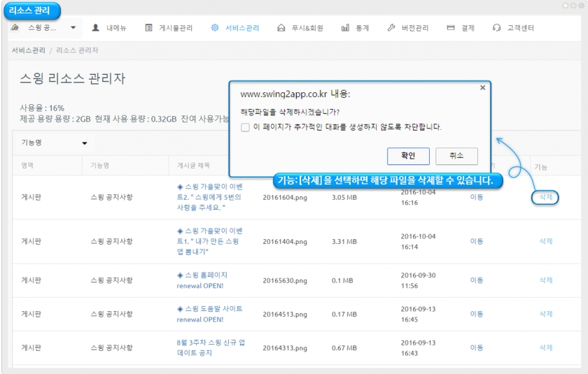Click 삭제 for 20161404.png row
Screen dimensions: 588x374
coord(546,241)
